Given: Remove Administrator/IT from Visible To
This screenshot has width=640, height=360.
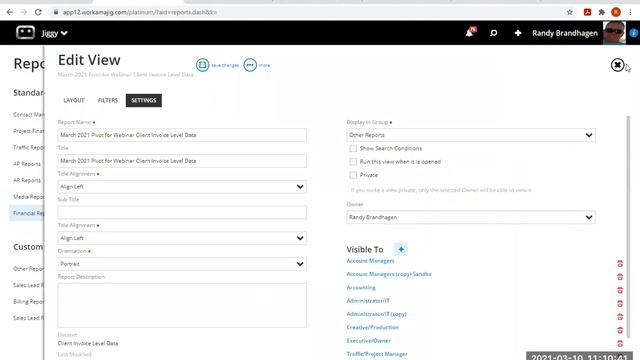Looking at the screenshot, I should [x=620, y=303].
